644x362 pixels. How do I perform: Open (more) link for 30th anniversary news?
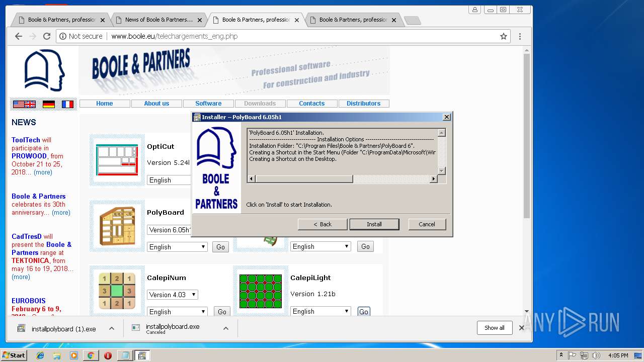pyautogui.click(x=61, y=213)
